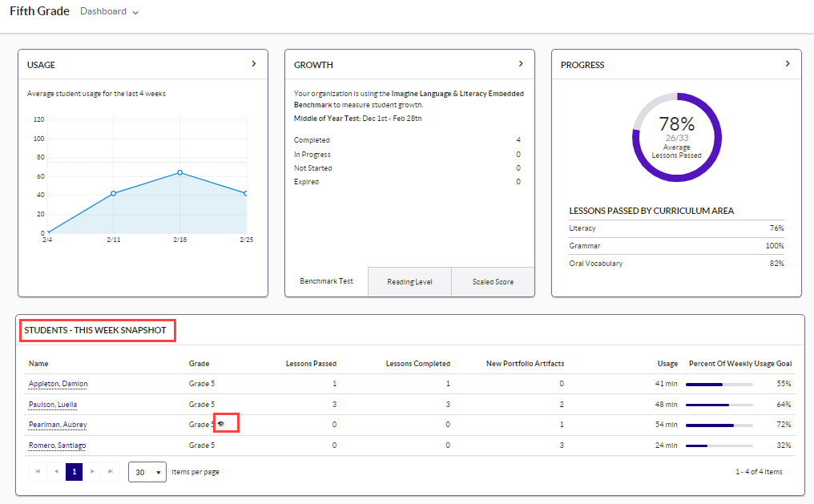This screenshot has width=814, height=504.
Task: Click the 2/18 data point on usage chart
Action: (179, 172)
